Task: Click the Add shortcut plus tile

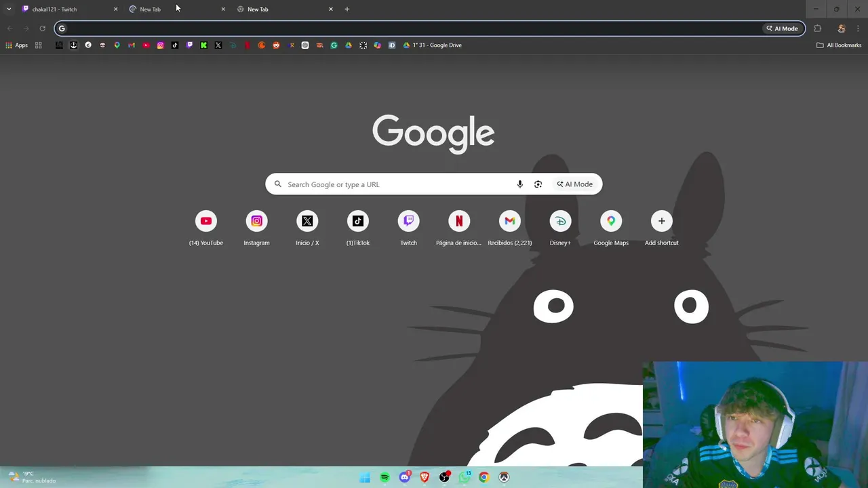Action: click(662, 229)
